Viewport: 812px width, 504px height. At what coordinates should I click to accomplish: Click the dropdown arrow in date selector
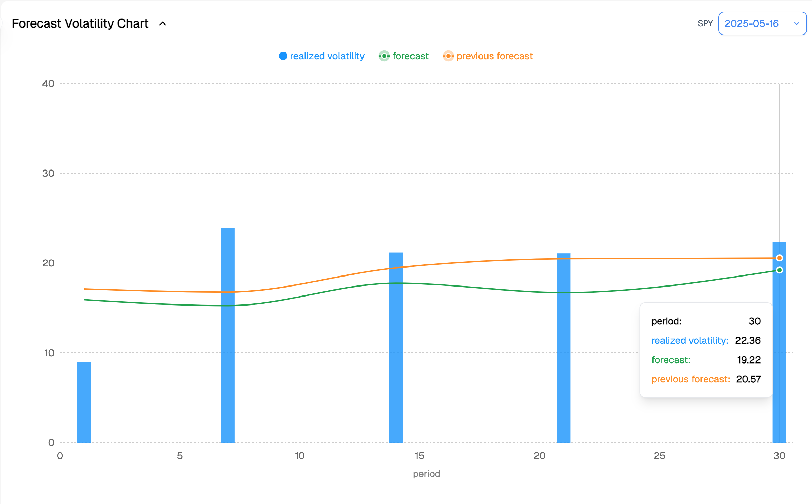(796, 23)
